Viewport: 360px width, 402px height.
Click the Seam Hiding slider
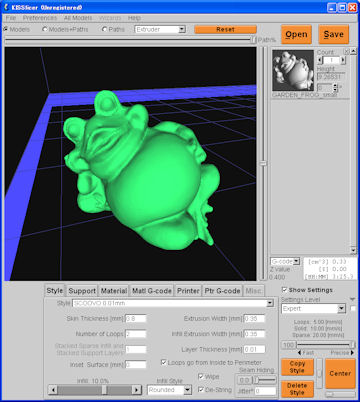[265, 380]
